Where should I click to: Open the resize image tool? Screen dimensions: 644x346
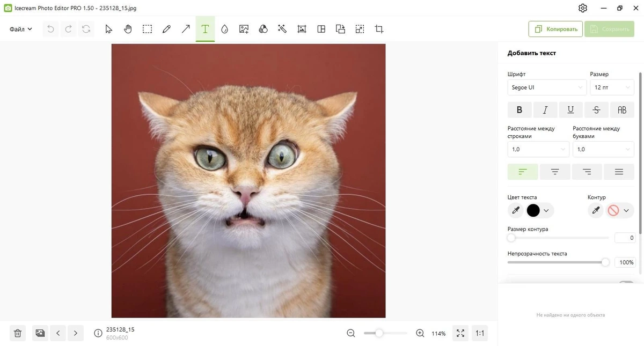[360, 29]
